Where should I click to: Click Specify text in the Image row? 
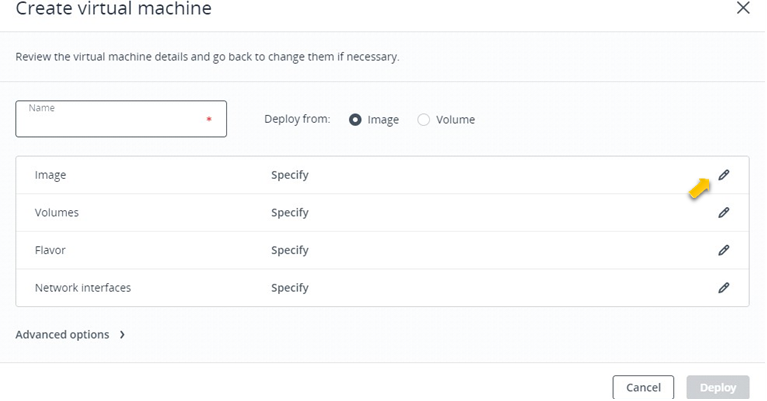pos(290,175)
